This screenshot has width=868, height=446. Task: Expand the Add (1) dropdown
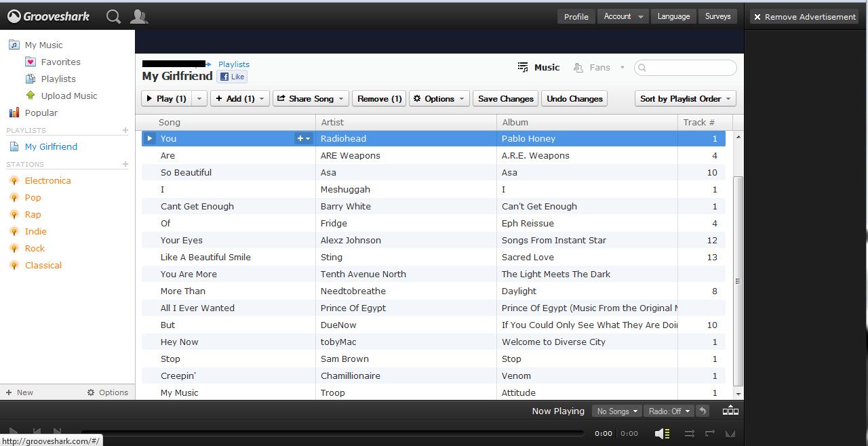(240, 98)
